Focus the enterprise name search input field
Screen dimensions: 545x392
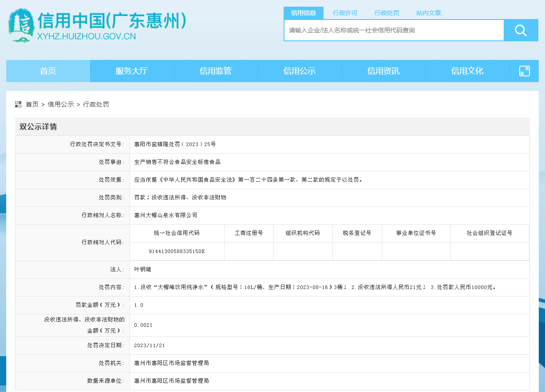pos(394,30)
